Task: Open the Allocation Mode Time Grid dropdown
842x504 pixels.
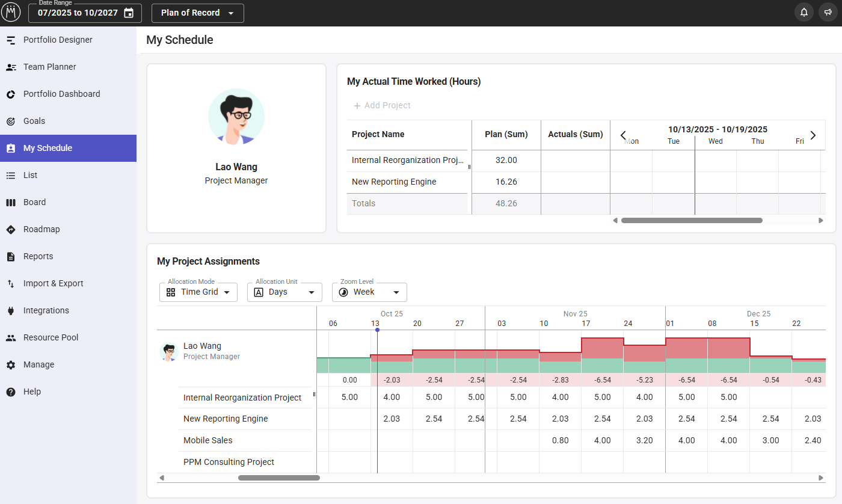Action: point(198,292)
